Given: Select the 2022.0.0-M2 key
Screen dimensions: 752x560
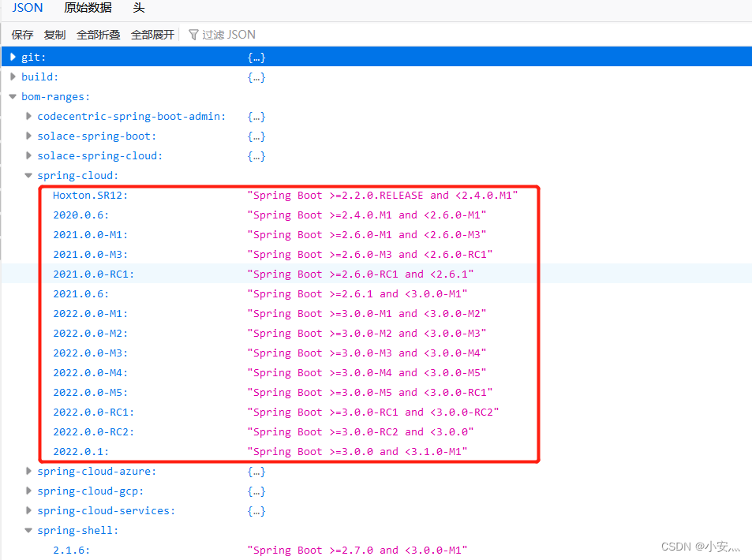Looking at the screenshot, I should pyautogui.click(x=90, y=333).
